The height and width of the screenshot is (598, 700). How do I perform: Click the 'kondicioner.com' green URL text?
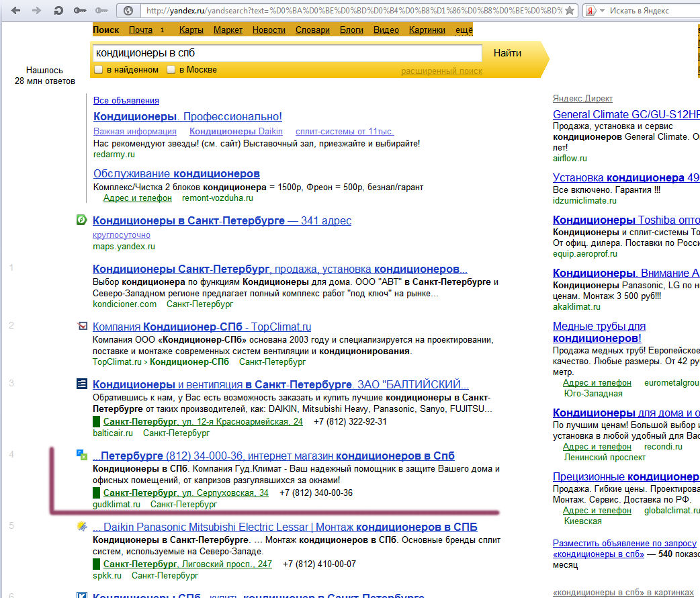pos(124,304)
